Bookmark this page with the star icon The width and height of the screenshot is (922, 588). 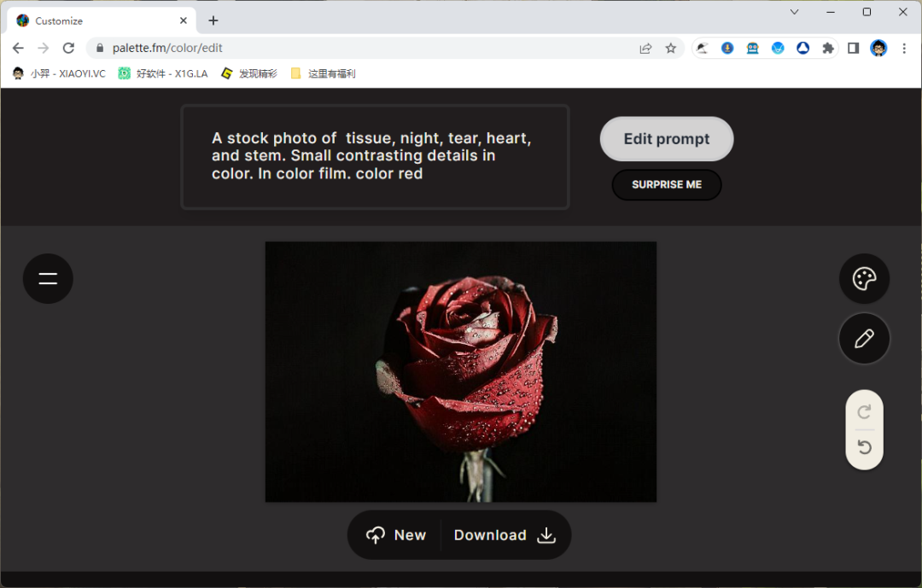click(671, 49)
